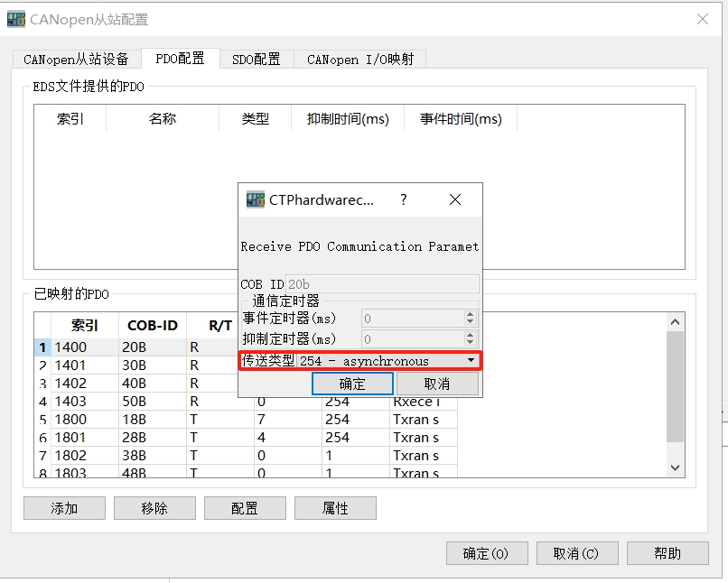Increase the 抑制定时器 value

tap(470, 335)
